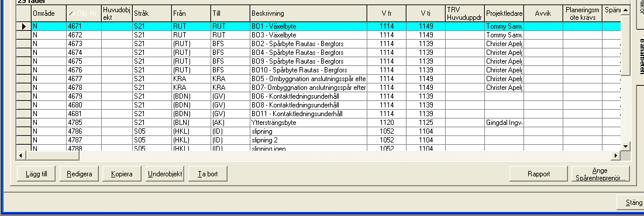Click the horizontal scrollbar thumb
This screenshot has width=644, height=216.
click(x=52, y=156)
